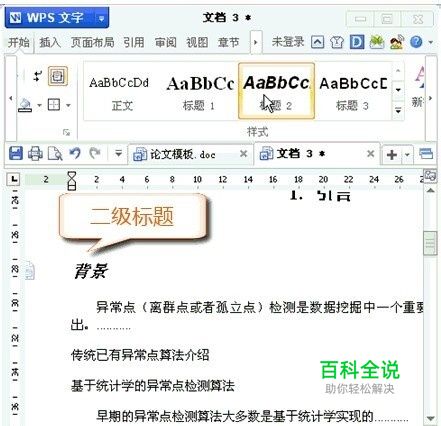Expand the full style gallery list
Image resolution: width=441 pixels, height=426 pixels.
click(398, 110)
